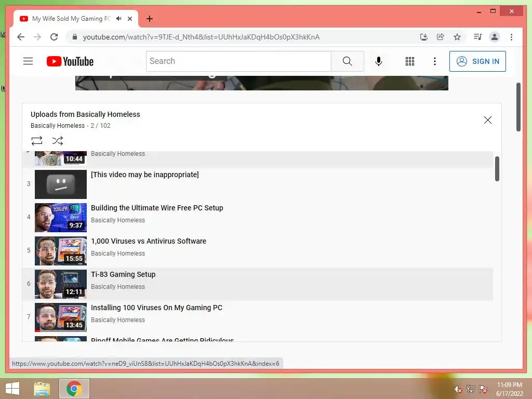Open the Chrome three-dot menu
The image size is (532, 399).
(511, 37)
